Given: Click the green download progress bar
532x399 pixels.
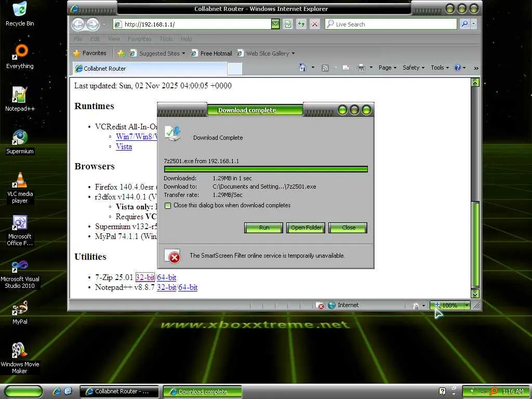Looking at the screenshot, I should point(265,169).
